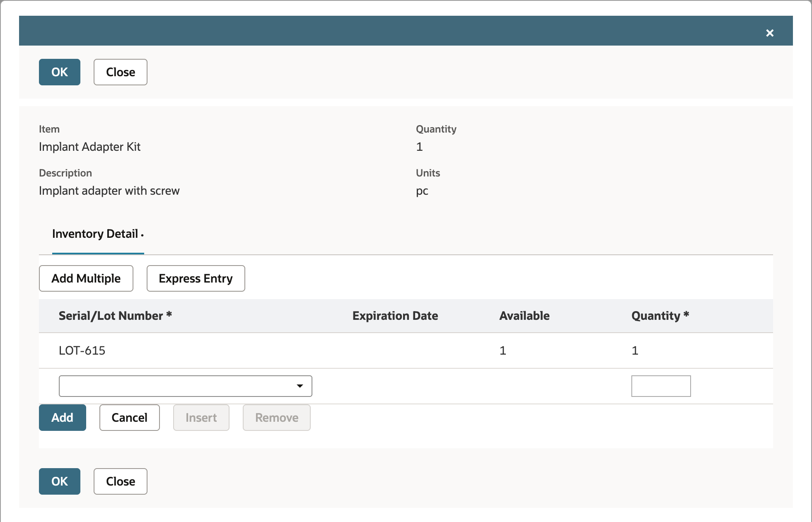Screen dimensions: 812x522
Task: Click the 'pc' units value
Action: (x=422, y=191)
